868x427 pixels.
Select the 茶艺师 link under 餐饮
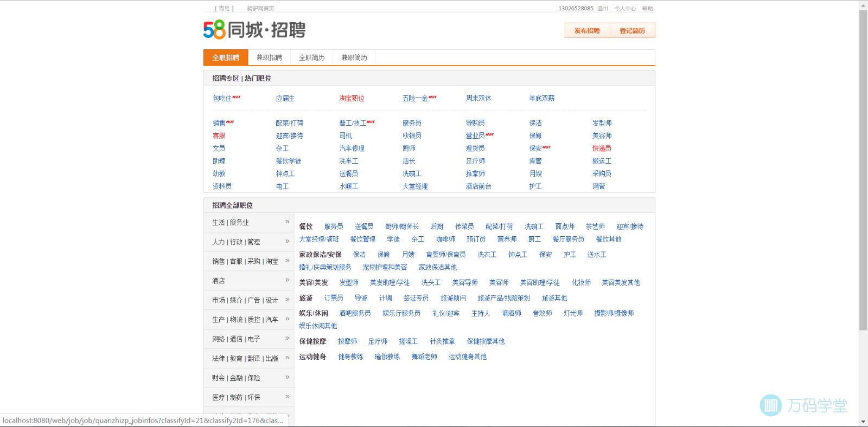tap(595, 227)
